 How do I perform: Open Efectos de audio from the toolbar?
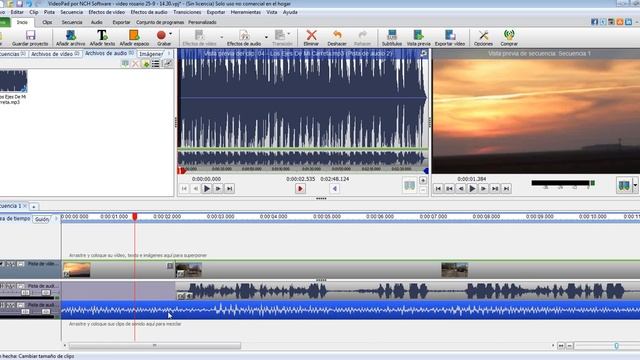[x=244, y=38]
